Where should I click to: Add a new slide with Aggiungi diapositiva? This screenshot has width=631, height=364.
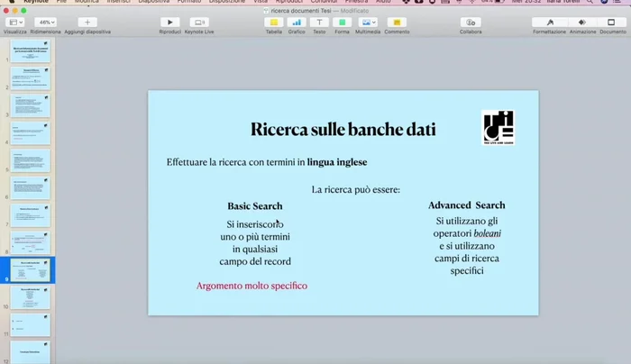click(87, 23)
